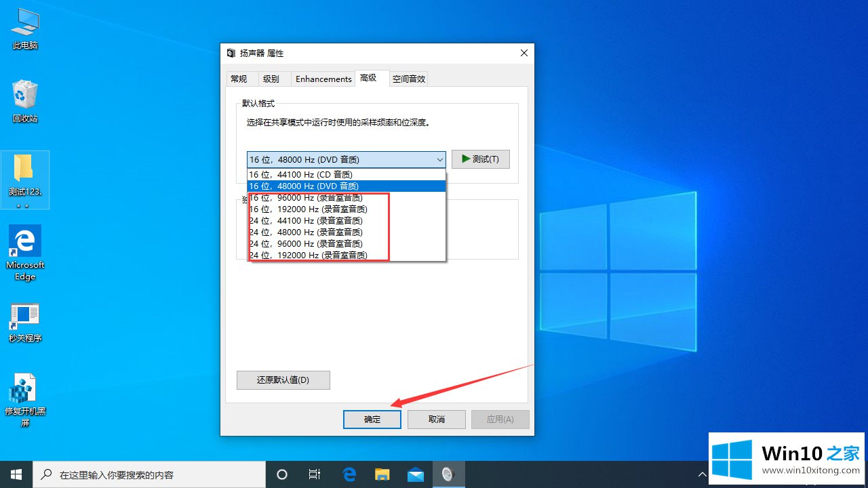Image resolution: width=868 pixels, height=488 pixels.
Task: Choose 24 位, 192000 Hz studio quality
Action: coord(347,255)
